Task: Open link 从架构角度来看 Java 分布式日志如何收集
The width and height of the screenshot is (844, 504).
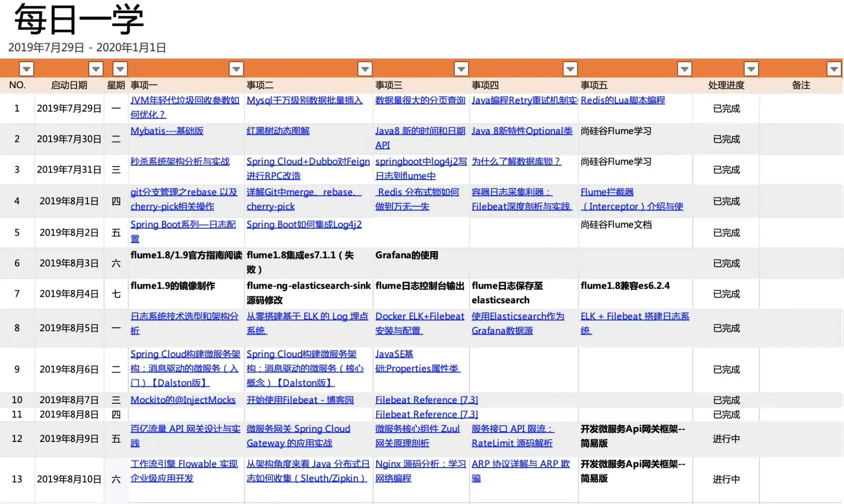Action: 308,471
